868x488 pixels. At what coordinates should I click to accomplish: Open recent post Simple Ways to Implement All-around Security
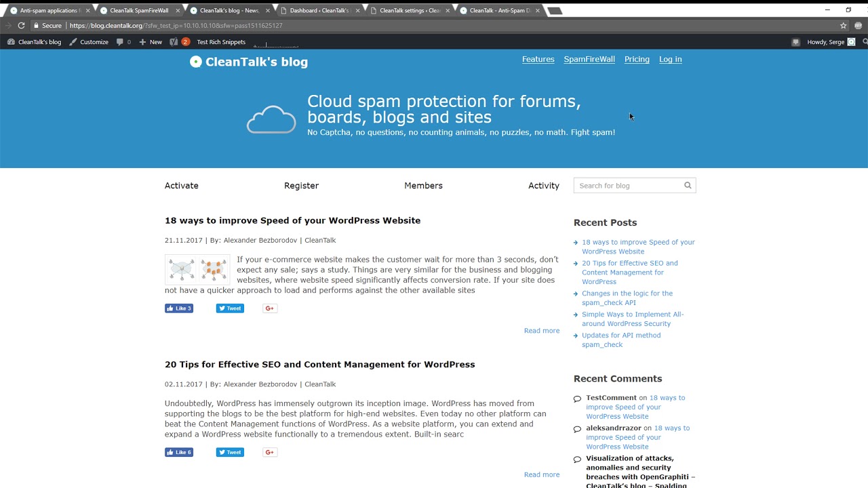tap(633, 319)
